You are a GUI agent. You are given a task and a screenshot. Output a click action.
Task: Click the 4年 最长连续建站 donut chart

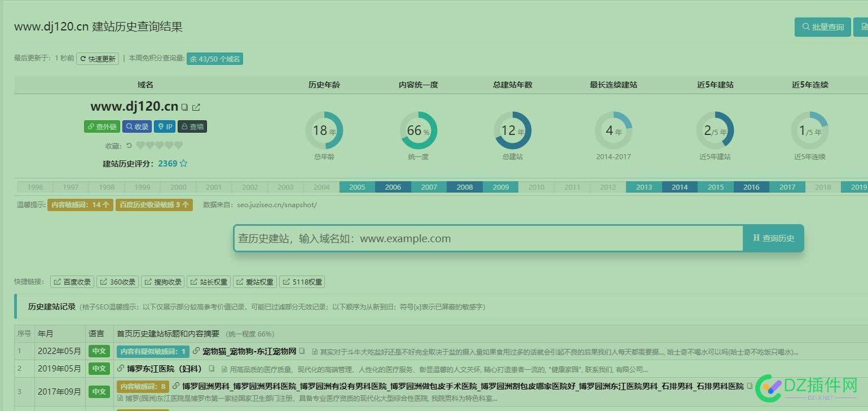click(614, 130)
